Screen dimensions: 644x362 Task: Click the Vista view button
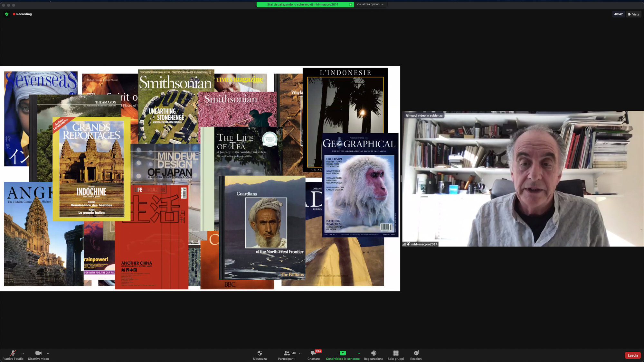pos(634,14)
